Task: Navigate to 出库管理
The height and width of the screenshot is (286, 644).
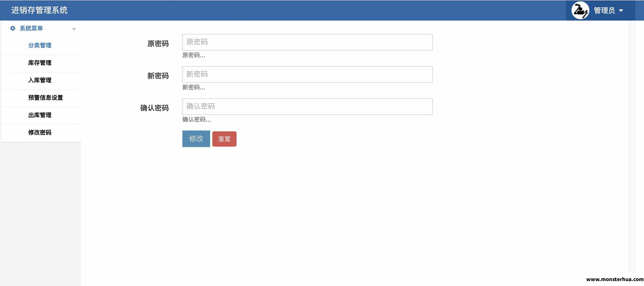Action: pos(40,115)
